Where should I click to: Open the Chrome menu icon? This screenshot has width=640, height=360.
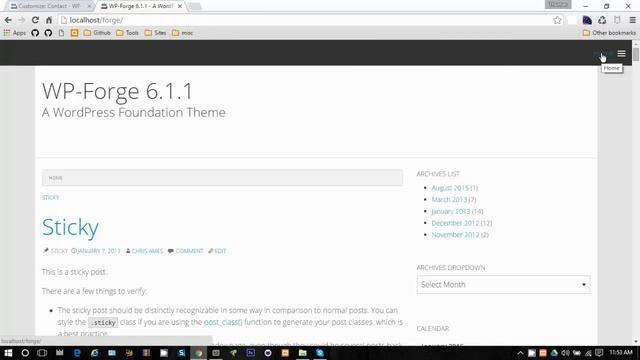[x=632, y=20]
